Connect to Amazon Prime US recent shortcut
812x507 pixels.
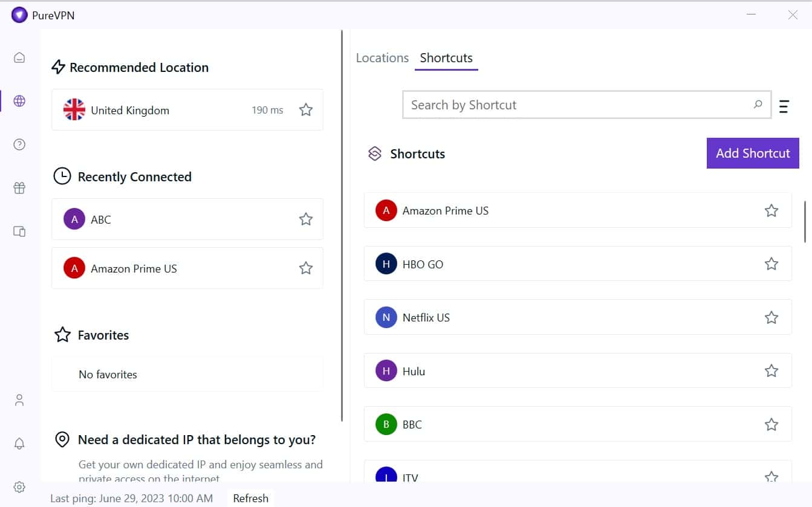[187, 268]
